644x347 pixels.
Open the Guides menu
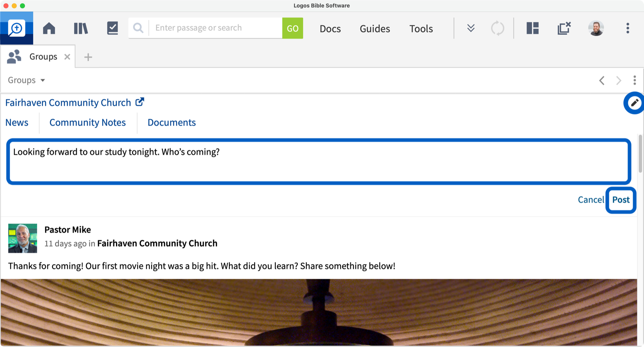click(375, 29)
